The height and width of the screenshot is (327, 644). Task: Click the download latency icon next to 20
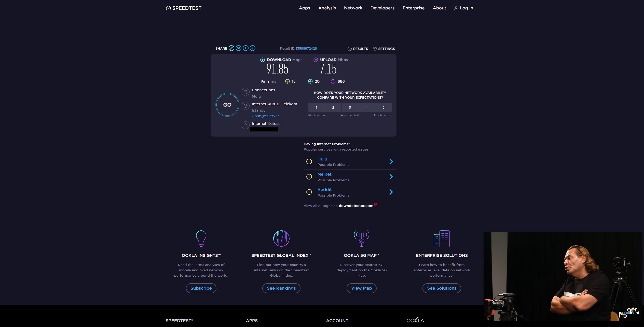(310, 81)
